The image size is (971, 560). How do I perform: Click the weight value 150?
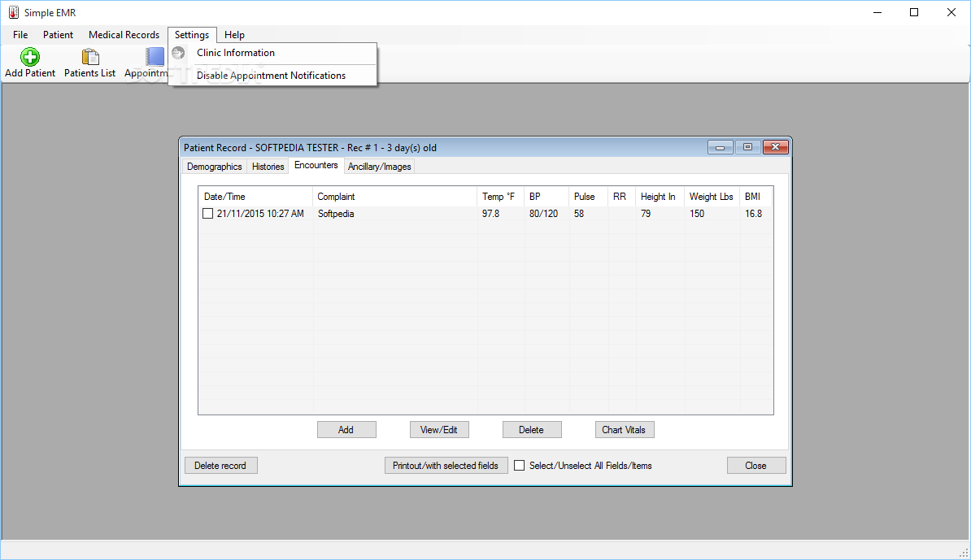pyautogui.click(x=697, y=214)
